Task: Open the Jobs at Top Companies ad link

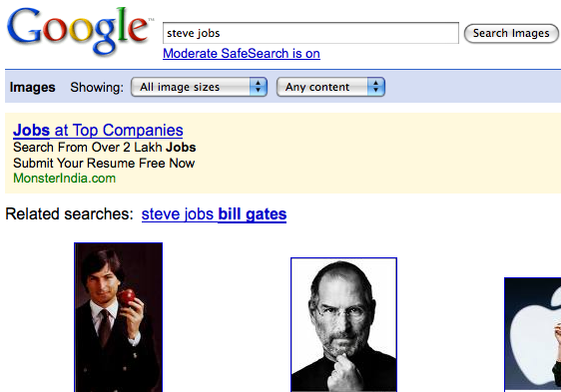Action: pyautogui.click(x=98, y=131)
